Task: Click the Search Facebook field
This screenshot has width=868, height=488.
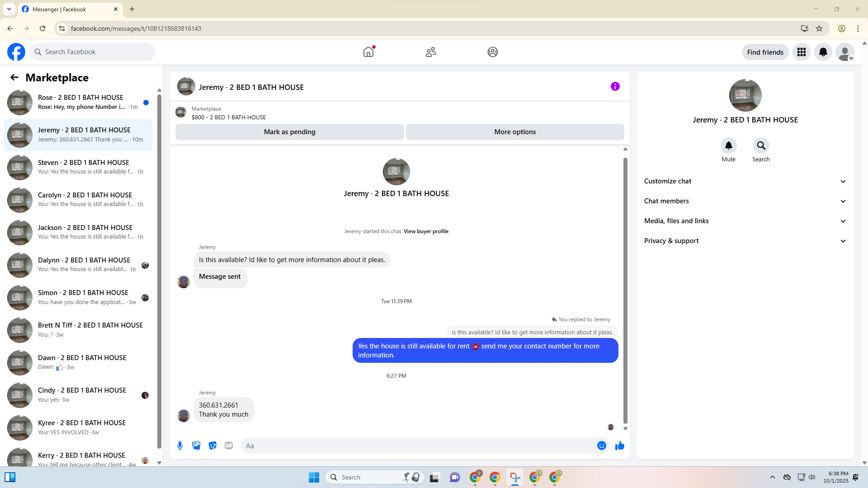Action: pos(92,52)
